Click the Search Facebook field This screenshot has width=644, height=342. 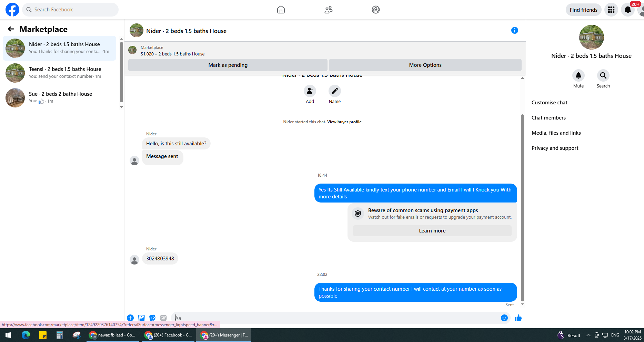click(x=70, y=10)
